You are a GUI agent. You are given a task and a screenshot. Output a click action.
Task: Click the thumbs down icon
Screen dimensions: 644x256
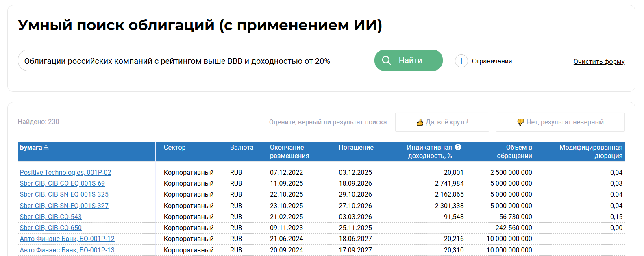click(x=520, y=122)
